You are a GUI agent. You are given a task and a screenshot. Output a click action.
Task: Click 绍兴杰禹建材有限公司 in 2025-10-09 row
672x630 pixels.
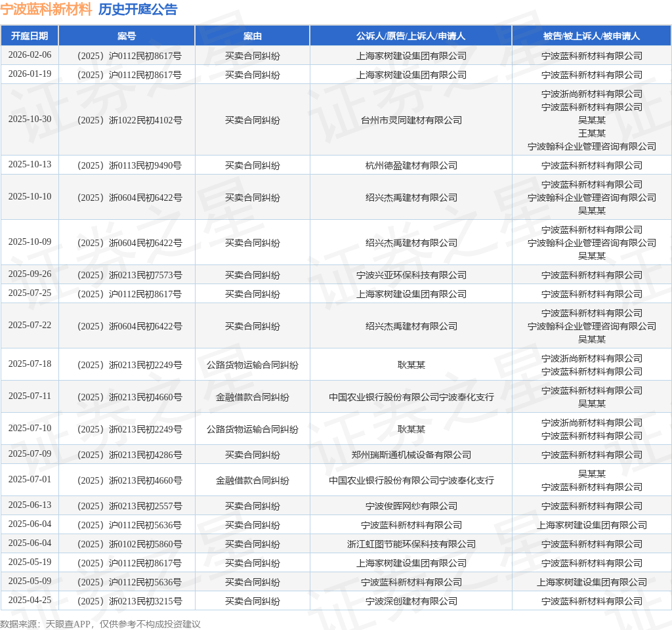click(x=411, y=243)
